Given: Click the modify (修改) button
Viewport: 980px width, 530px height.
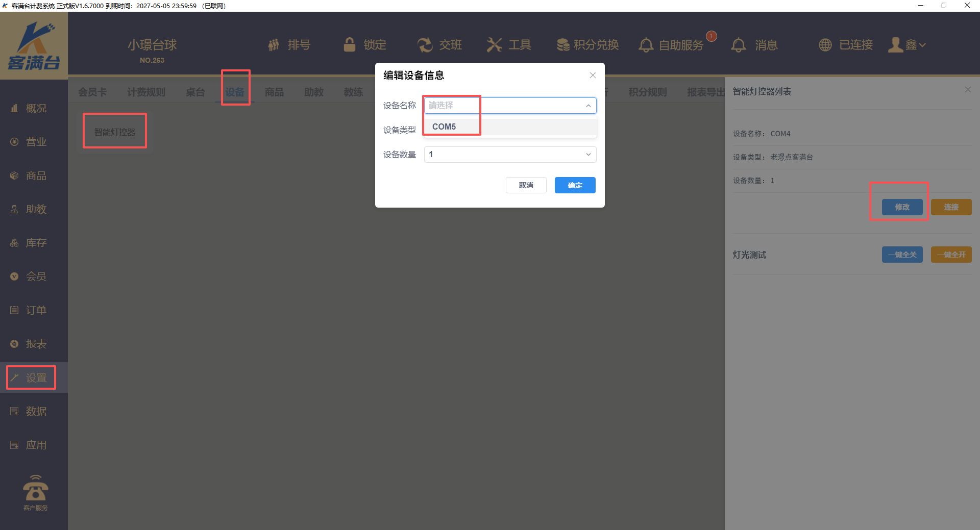Looking at the screenshot, I should [x=902, y=207].
